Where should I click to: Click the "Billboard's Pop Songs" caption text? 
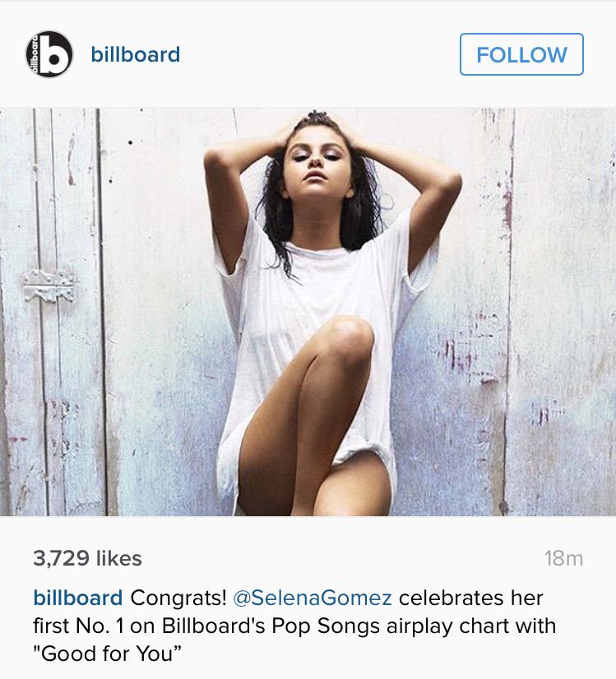[271, 626]
